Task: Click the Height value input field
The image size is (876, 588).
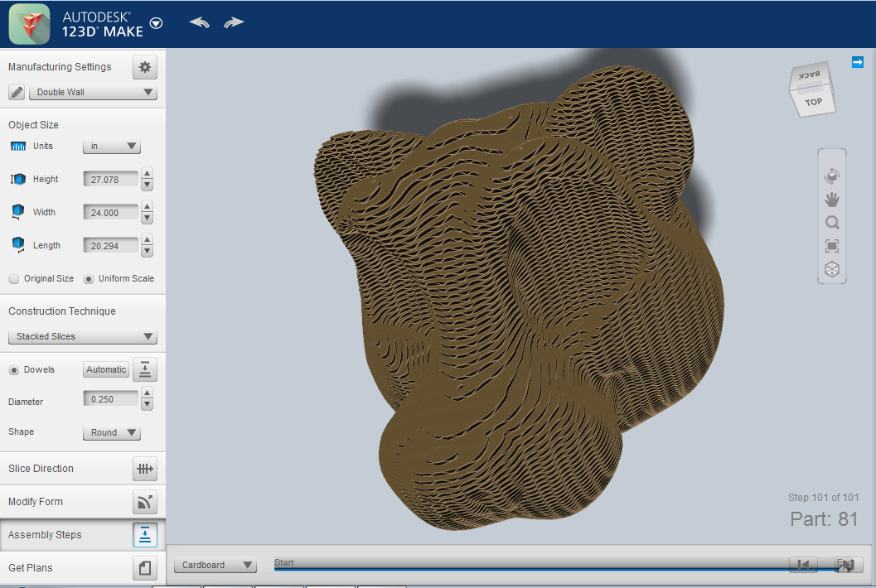Action: (x=110, y=179)
